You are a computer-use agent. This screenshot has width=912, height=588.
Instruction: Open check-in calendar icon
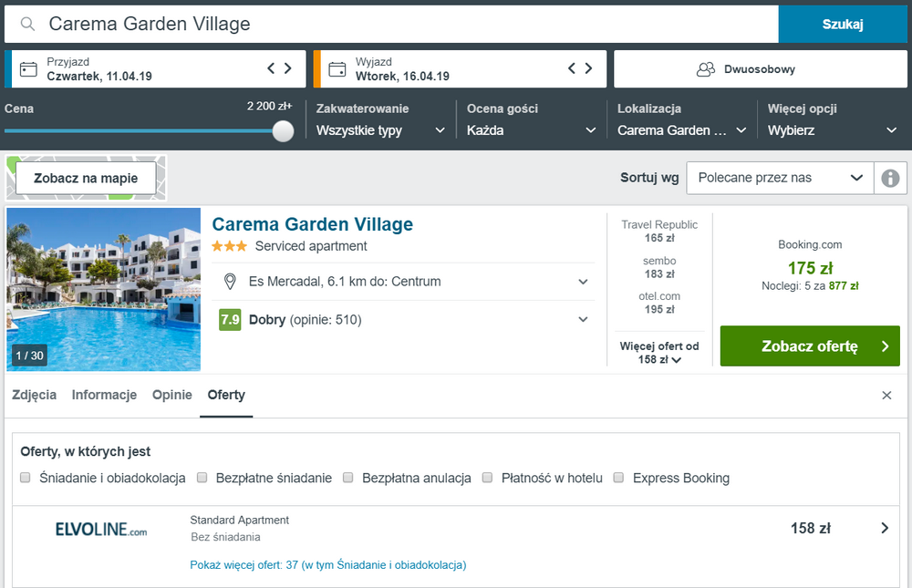click(x=28, y=69)
